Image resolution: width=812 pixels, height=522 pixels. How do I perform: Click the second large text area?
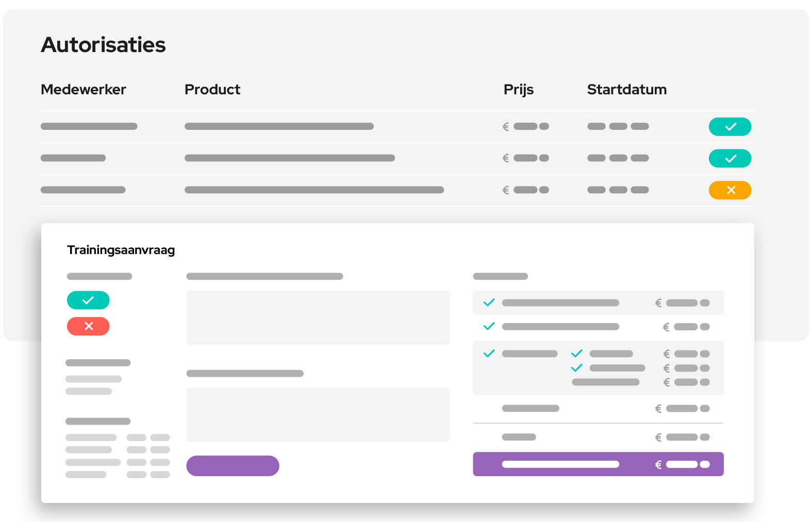[318, 414]
